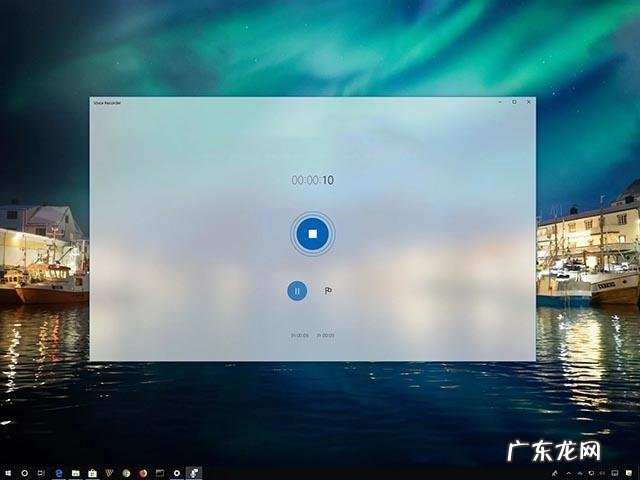Show hidden system tray icons

coord(569,473)
